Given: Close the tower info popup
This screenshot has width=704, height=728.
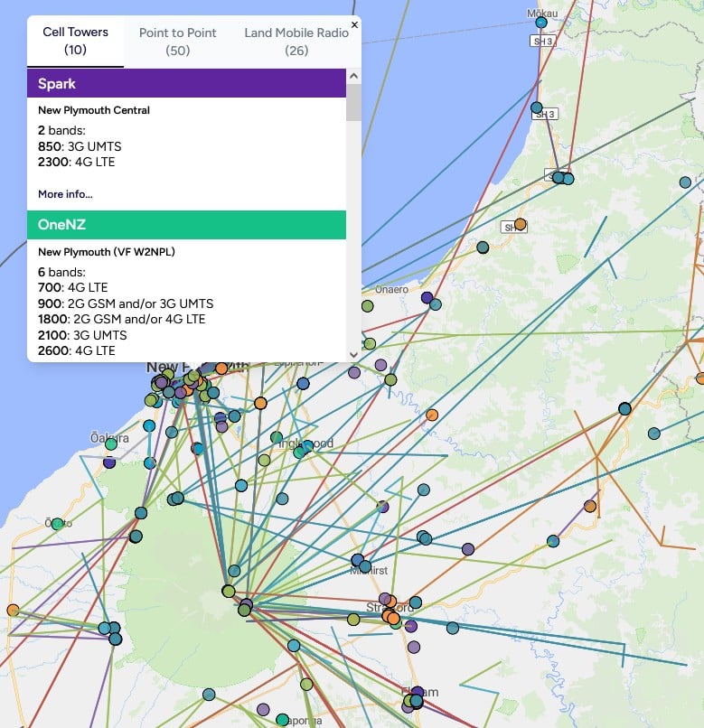Looking at the screenshot, I should click(354, 24).
